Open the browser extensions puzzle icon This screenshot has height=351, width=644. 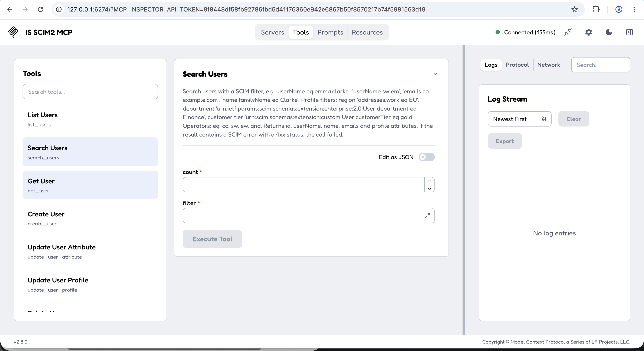(x=596, y=10)
